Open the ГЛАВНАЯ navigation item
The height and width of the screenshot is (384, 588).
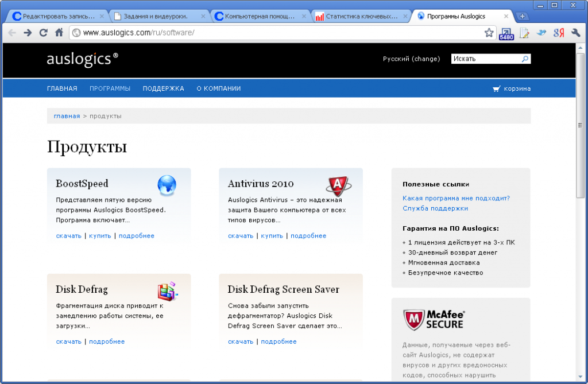coord(62,88)
